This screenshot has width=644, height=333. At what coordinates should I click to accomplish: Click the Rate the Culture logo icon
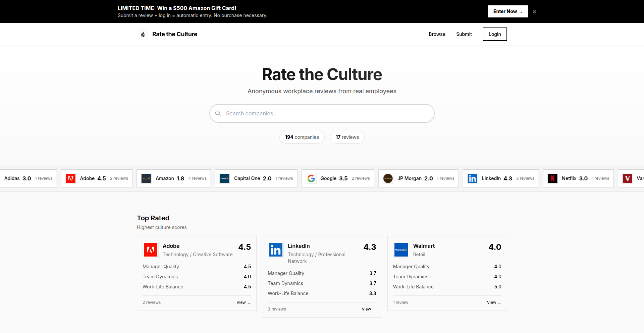pyautogui.click(x=143, y=34)
